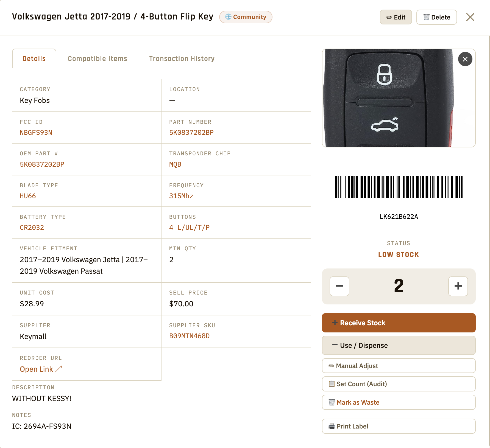
Task: Click the globe icon on the Community badge
Action: pyautogui.click(x=228, y=17)
